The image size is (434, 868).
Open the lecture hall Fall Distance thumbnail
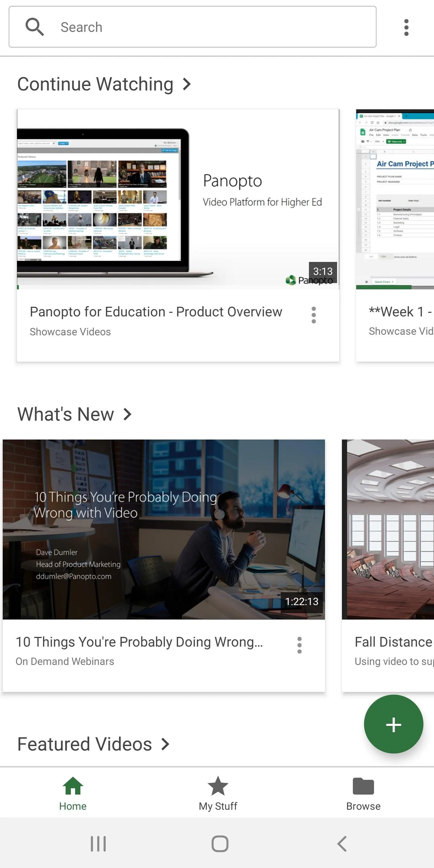coord(388,529)
